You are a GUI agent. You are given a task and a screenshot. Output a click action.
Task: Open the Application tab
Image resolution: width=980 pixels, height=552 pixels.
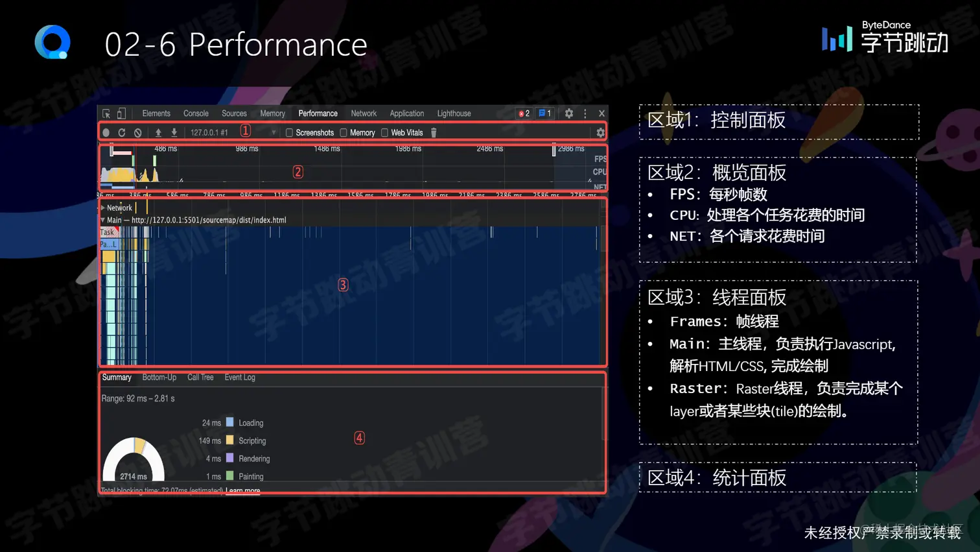click(406, 114)
